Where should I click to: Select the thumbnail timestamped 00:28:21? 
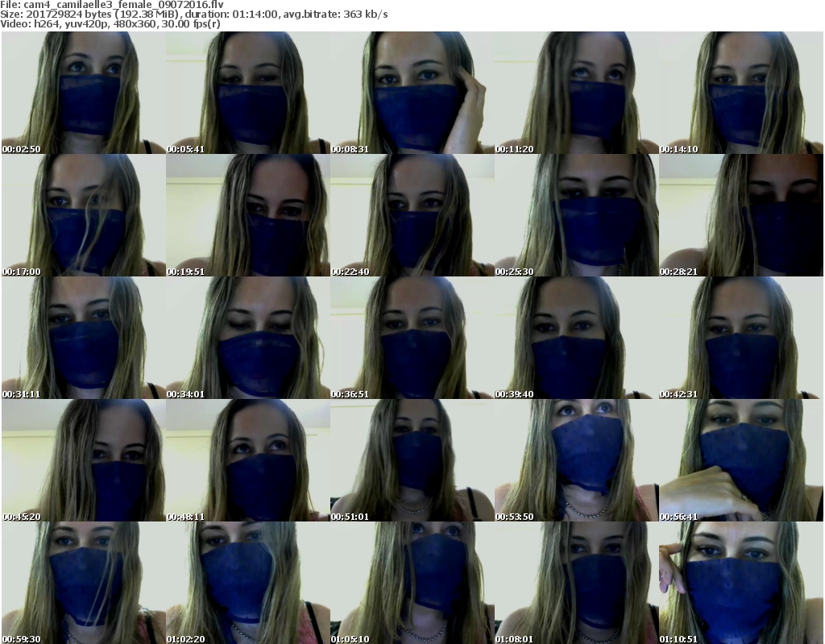[x=741, y=215]
